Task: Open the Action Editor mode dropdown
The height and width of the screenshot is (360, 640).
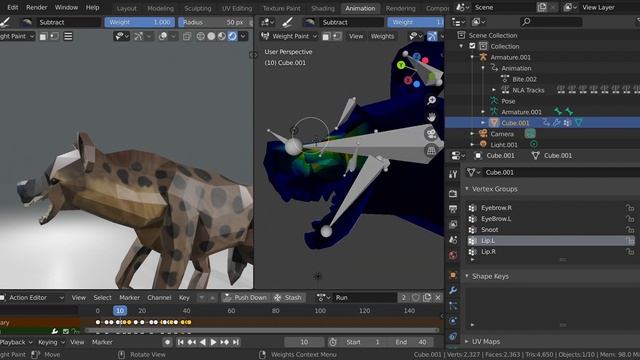Action: [x=32, y=298]
